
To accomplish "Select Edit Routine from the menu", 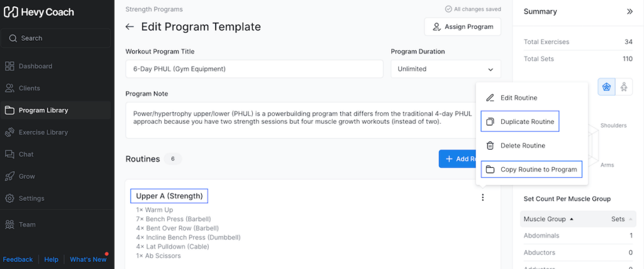I will [518, 98].
